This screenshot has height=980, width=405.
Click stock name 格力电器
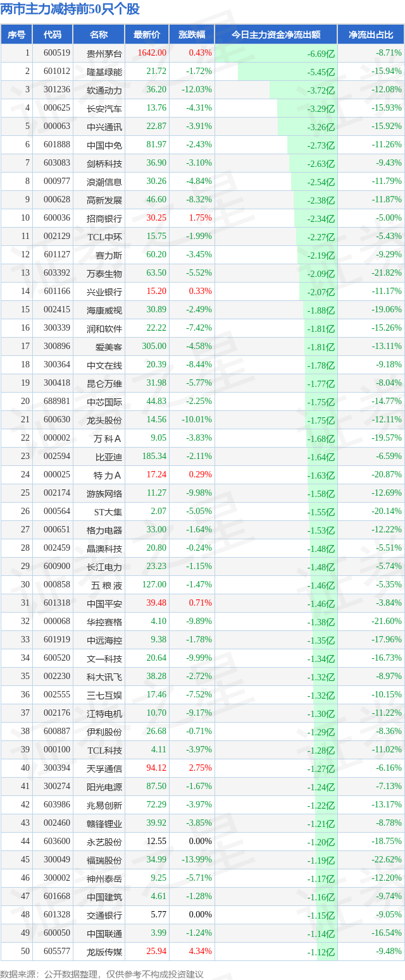pyautogui.click(x=104, y=530)
